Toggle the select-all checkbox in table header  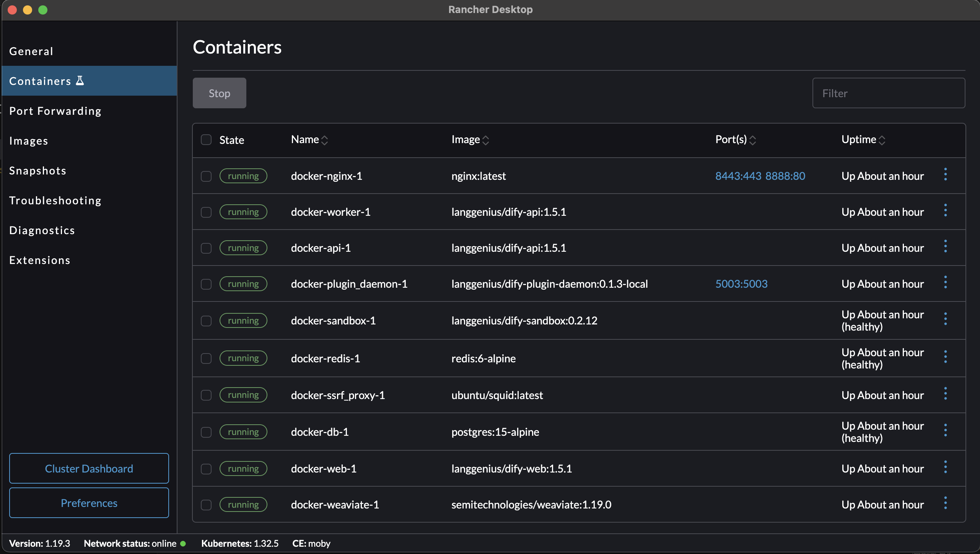206,140
